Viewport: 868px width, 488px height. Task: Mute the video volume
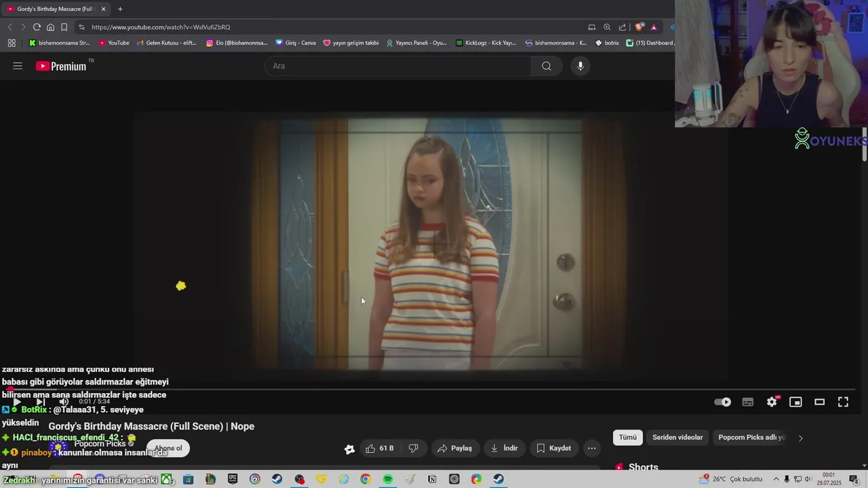tap(63, 402)
